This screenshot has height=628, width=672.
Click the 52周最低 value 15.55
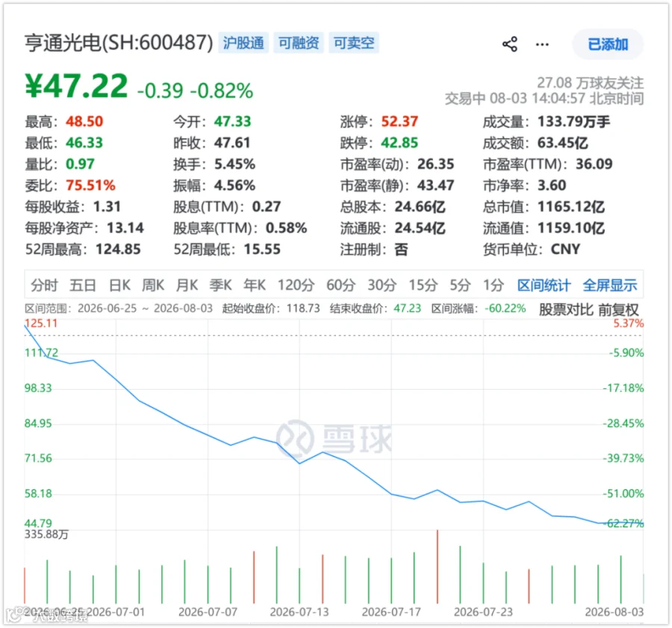[x=262, y=249]
